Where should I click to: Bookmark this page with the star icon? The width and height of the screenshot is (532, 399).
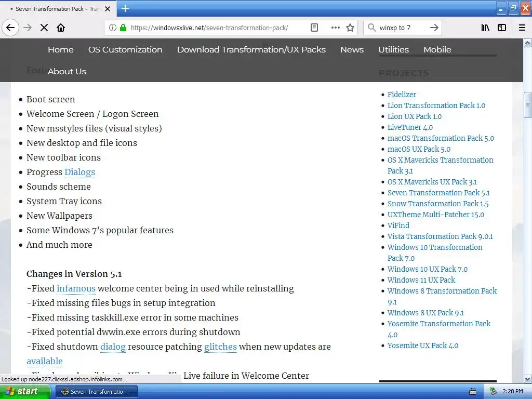click(x=350, y=28)
